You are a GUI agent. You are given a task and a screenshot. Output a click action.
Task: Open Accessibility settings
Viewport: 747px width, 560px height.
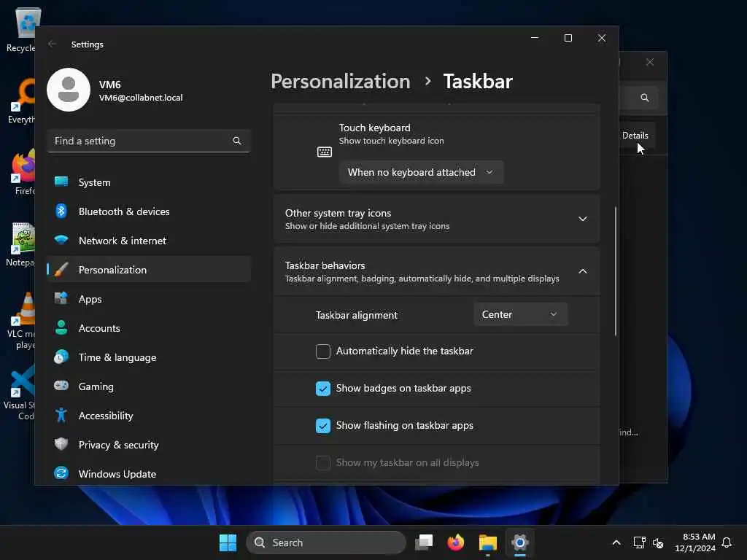point(149,416)
